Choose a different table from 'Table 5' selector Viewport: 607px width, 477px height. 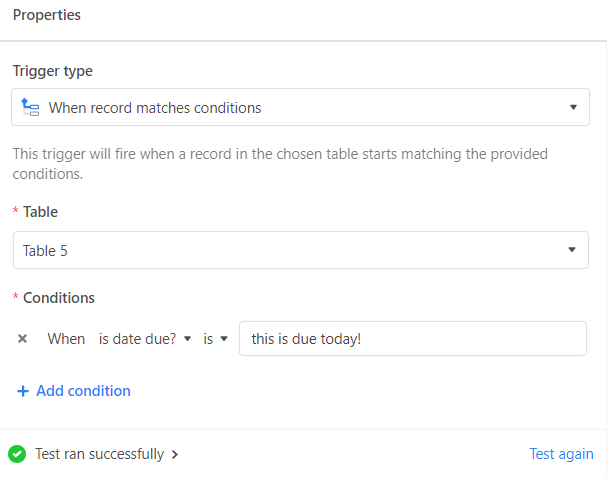tap(301, 250)
